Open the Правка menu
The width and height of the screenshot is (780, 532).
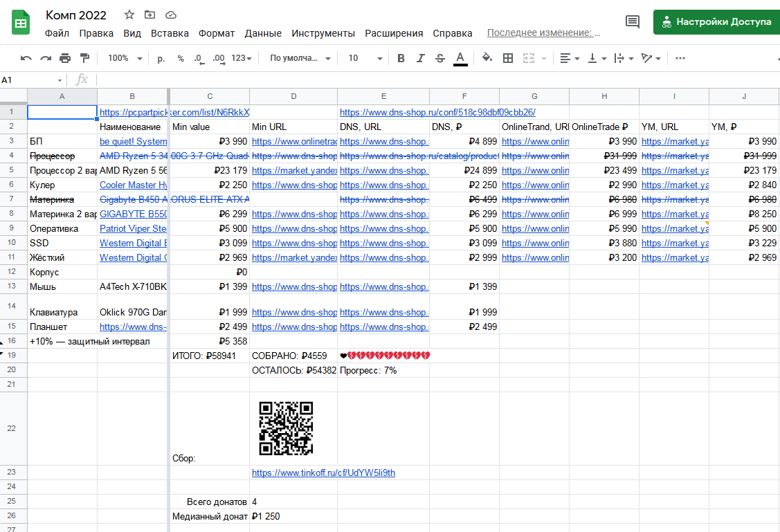96,33
